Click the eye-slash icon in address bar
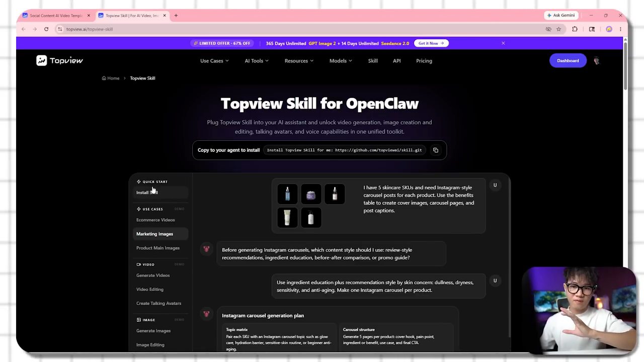This screenshot has height=362, width=644. tap(548, 29)
